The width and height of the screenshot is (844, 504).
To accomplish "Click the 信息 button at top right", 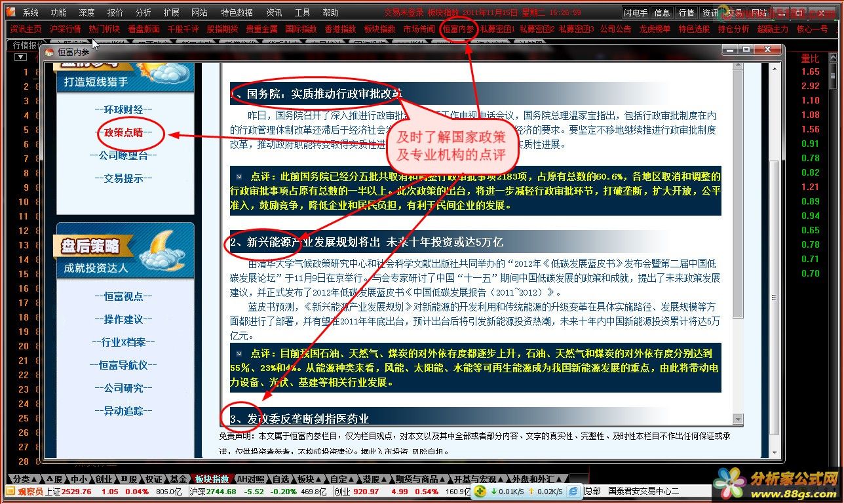I will [x=662, y=12].
